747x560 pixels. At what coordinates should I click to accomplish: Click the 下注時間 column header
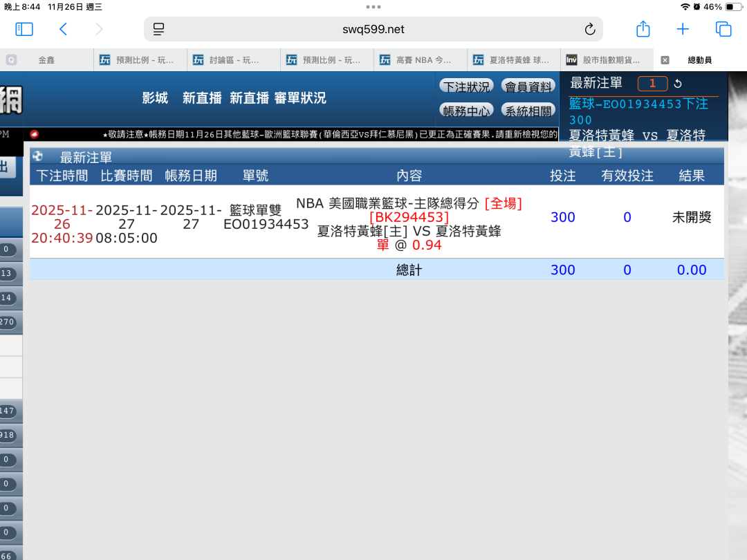[62, 176]
